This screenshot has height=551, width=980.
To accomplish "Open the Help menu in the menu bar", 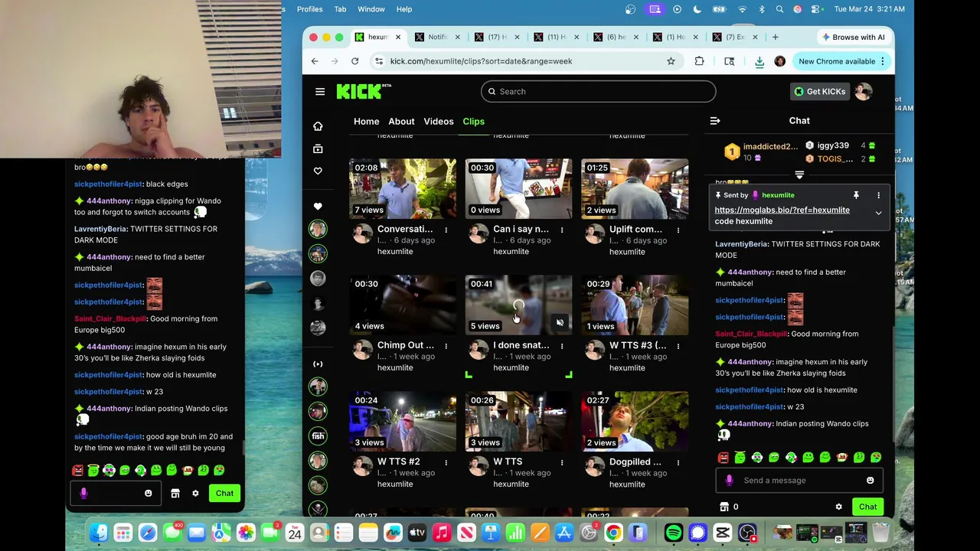I will (404, 9).
